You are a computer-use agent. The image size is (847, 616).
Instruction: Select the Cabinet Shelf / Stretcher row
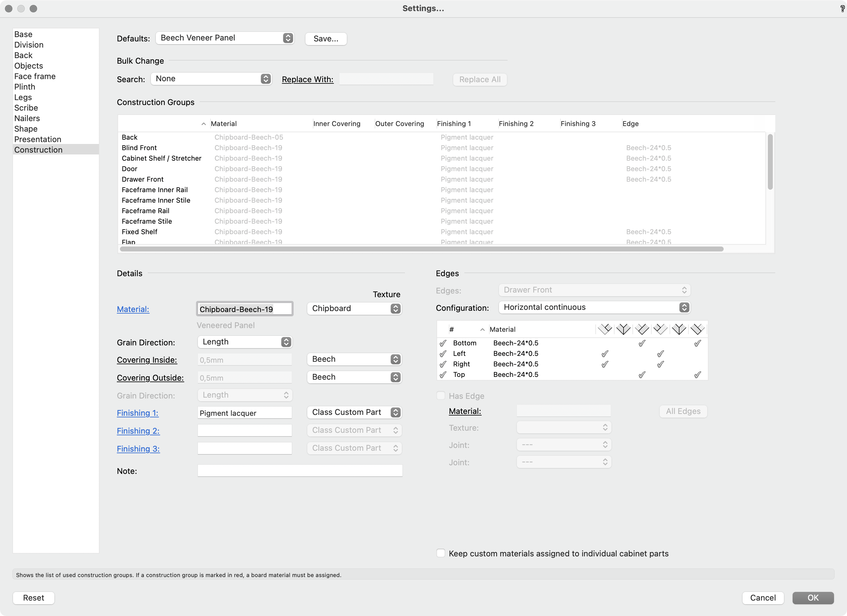[x=442, y=158]
